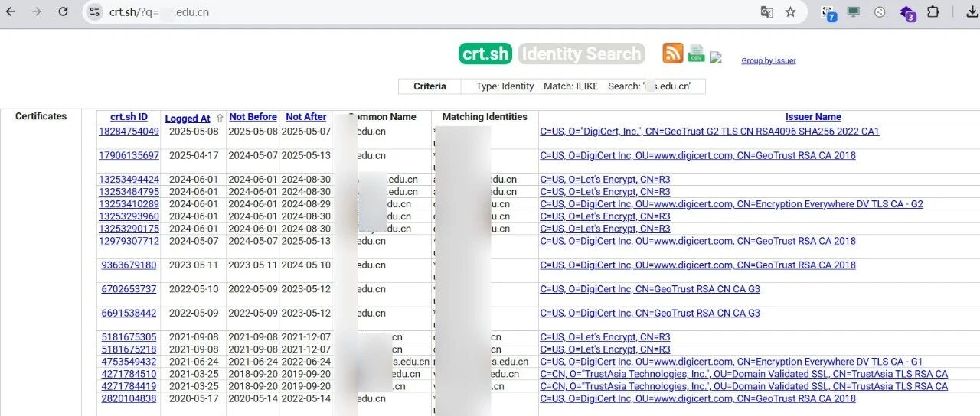
Task: Open the TrustAsia issuer for 4271784510
Action: click(744, 374)
